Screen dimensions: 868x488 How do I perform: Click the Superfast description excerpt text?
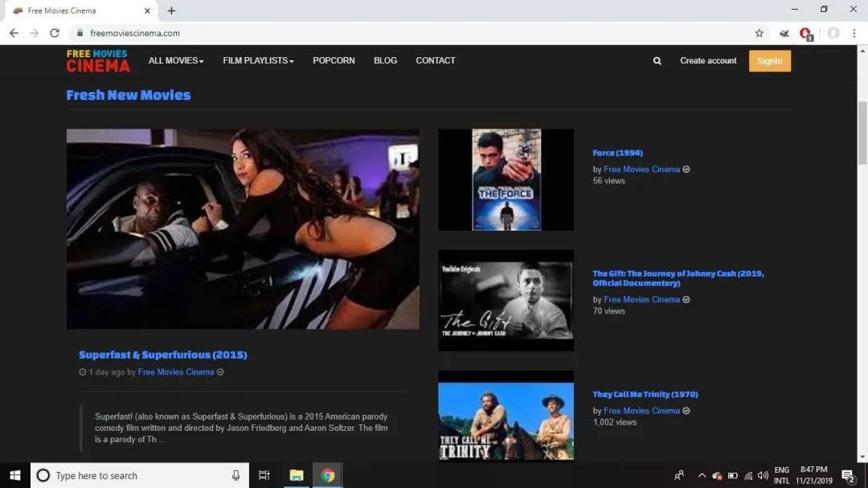(x=241, y=429)
